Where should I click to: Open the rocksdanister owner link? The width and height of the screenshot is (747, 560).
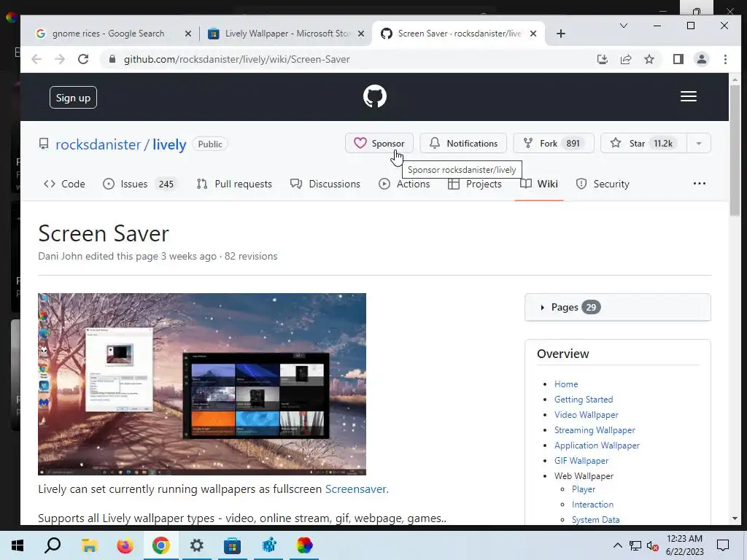coord(98,144)
